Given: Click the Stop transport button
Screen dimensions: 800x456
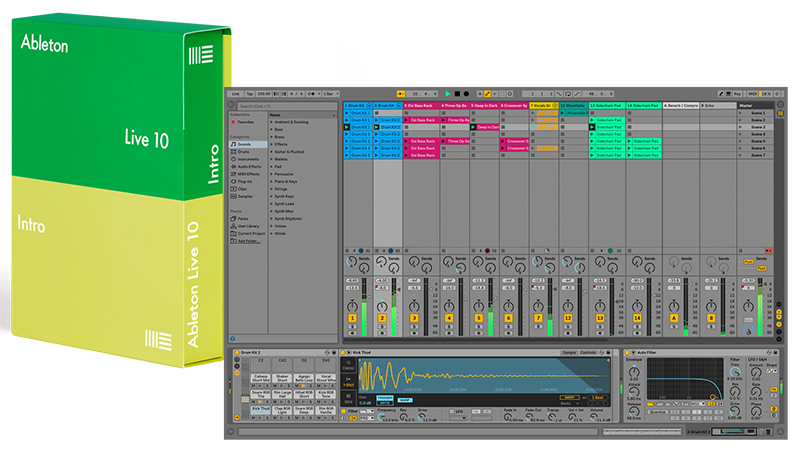Looking at the screenshot, I should coord(457,94).
